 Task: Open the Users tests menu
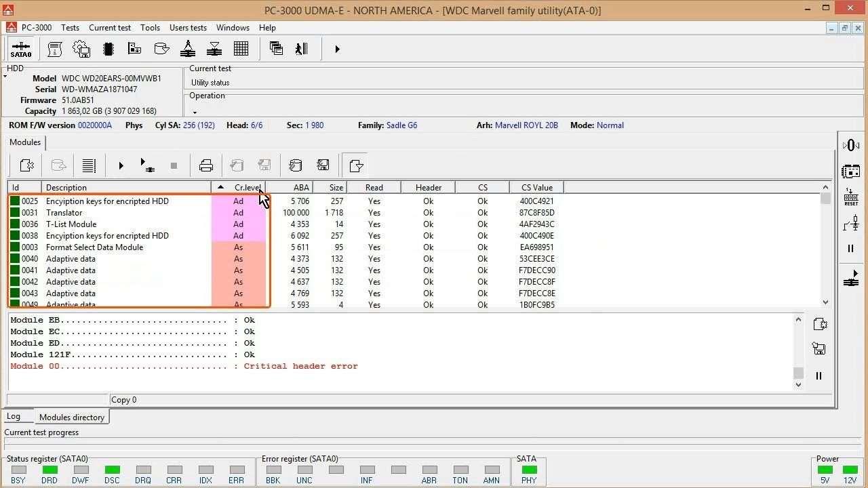click(188, 28)
